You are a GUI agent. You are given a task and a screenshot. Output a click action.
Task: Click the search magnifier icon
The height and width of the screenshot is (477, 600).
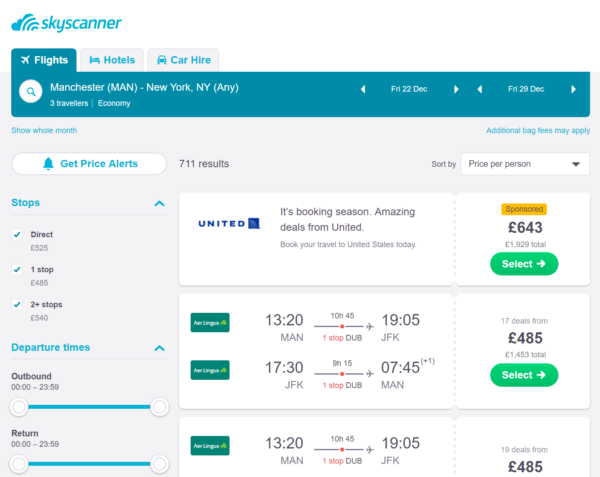coord(31,91)
